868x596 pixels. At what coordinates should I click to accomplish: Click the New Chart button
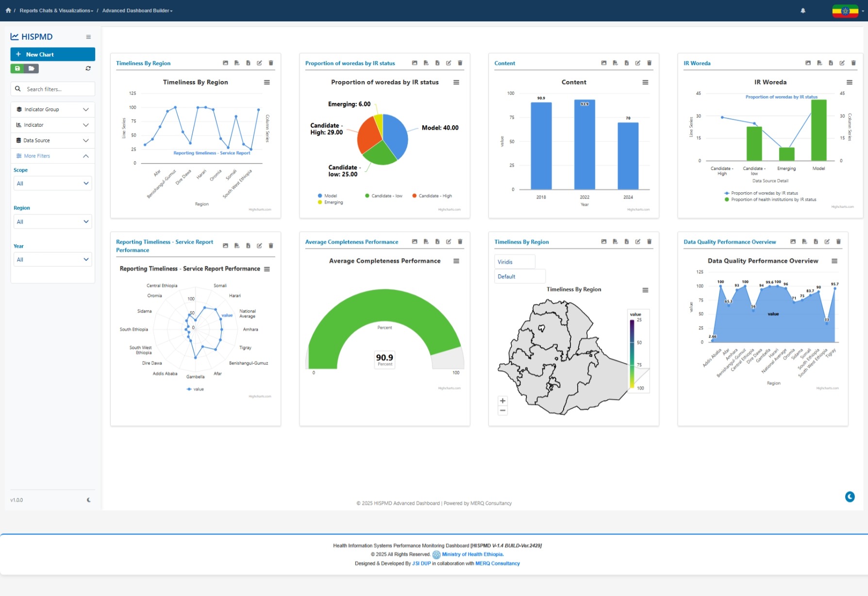[x=52, y=54]
